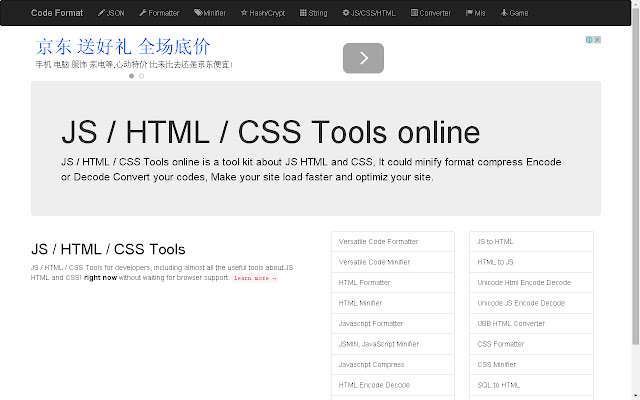Click the list icon next to Converter

(414, 13)
